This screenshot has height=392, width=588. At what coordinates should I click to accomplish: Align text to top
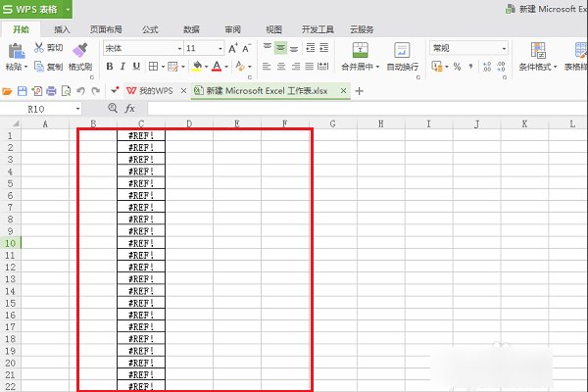coord(267,47)
